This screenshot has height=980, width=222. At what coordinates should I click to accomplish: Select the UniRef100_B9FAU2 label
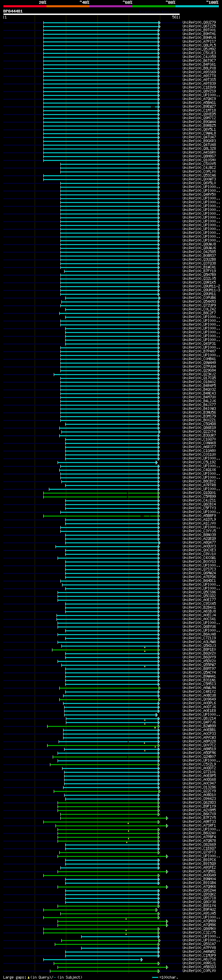[x=199, y=909]
